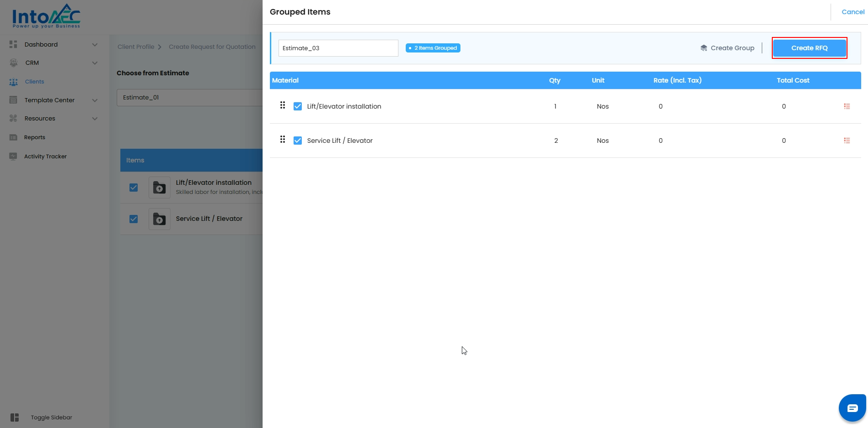
Task: Open details list icon for Lift/Elevator installation
Action: 847,106
